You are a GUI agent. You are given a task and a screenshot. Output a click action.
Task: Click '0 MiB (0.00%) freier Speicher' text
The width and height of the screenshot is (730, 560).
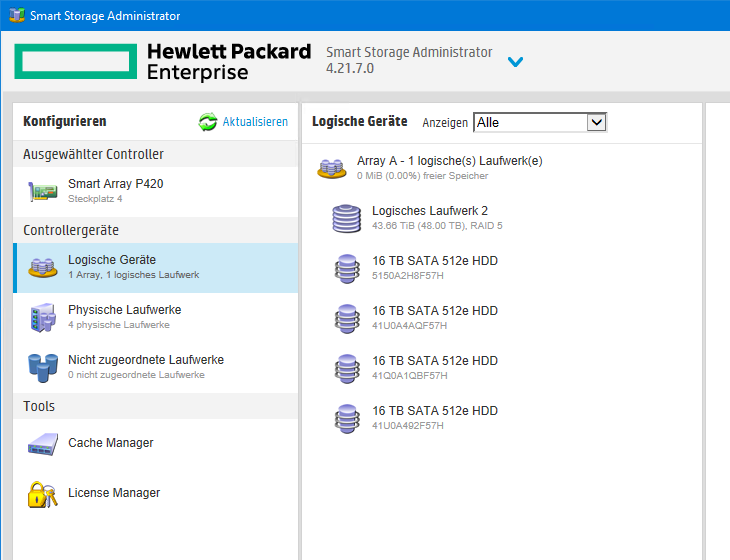click(423, 176)
